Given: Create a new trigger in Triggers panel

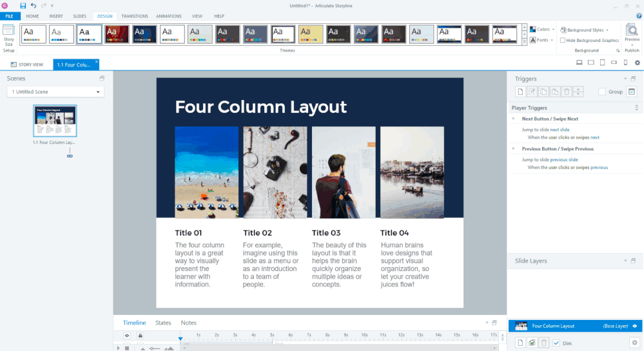Looking at the screenshot, I should [x=520, y=92].
